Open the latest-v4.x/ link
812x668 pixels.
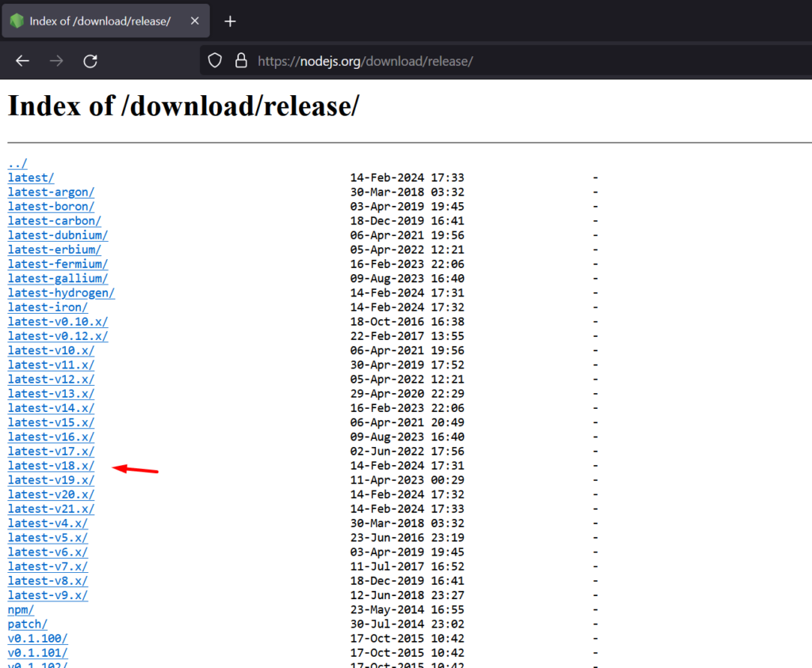tap(48, 524)
